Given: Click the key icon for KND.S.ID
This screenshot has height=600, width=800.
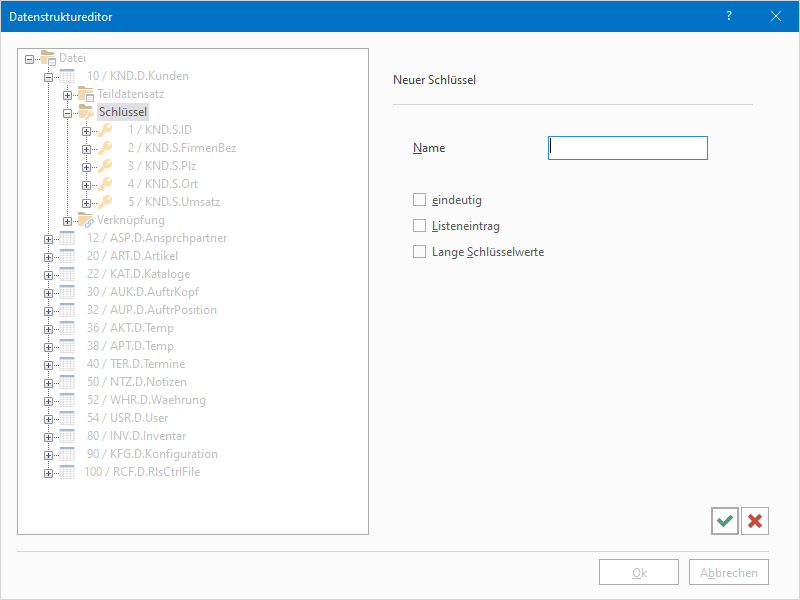Looking at the screenshot, I should (x=106, y=130).
